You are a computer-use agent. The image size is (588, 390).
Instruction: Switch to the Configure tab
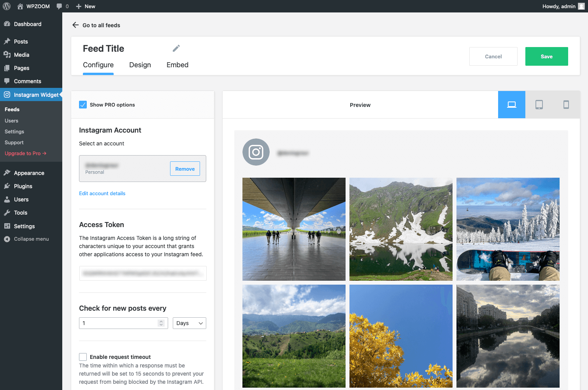tap(98, 65)
